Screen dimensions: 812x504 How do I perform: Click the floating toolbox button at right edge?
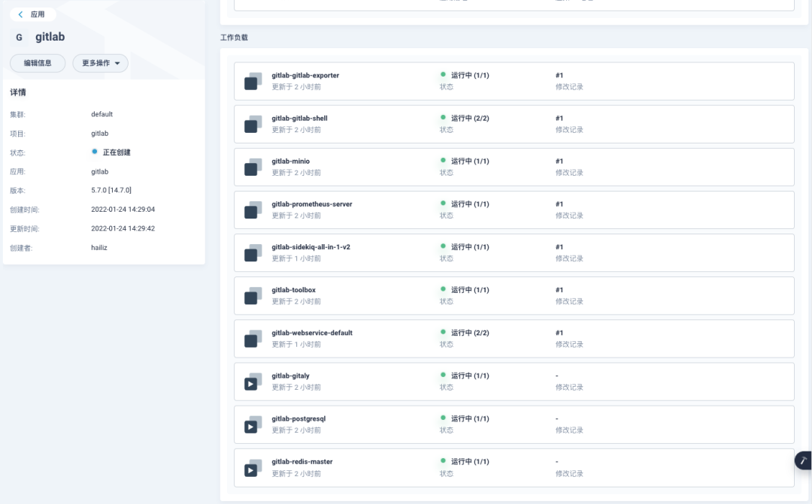pyautogui.click(x=803, y=460)
